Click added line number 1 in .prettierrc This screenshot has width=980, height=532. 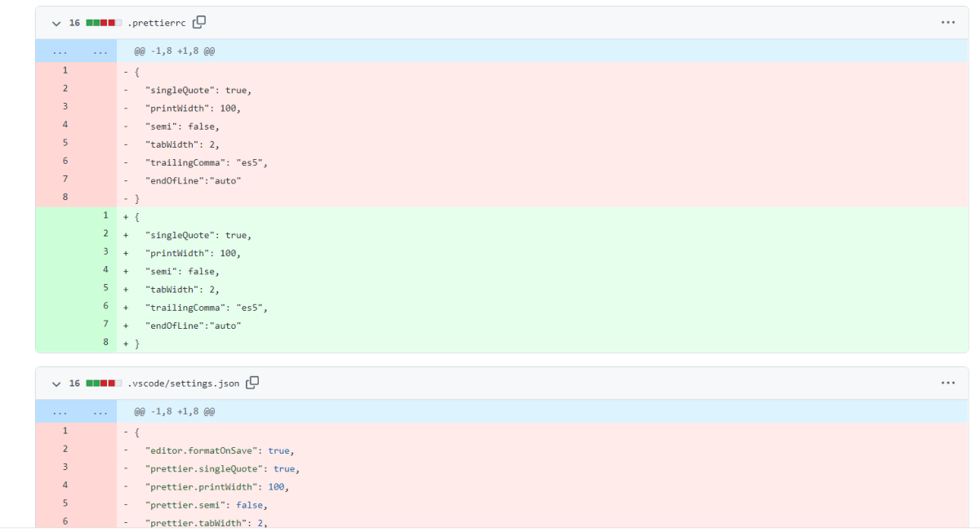click(105, 215)
